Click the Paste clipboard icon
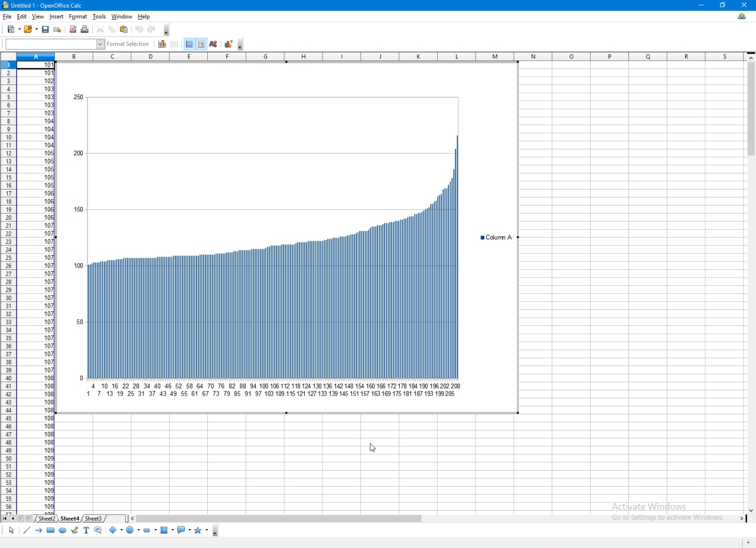Screen dimensions: 756x548 (x=123, y=30)
